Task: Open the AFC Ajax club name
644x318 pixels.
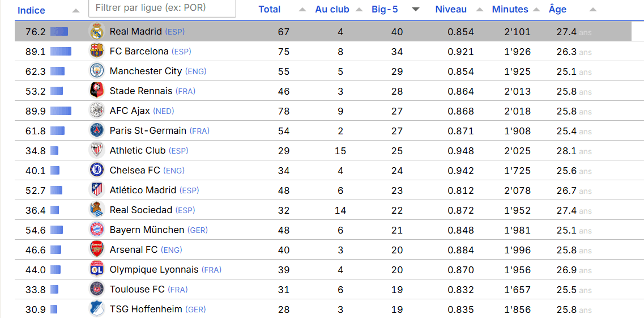Action: (x=130, y=111)
